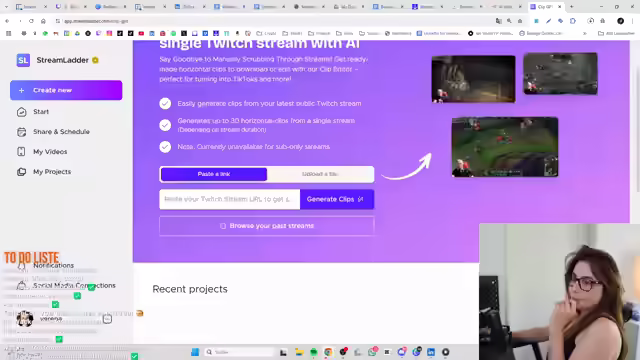Switch to the Upload a file tab
The height and width of the screenshot is (360, 640).
pyautogui.click(x=320, y=174)
